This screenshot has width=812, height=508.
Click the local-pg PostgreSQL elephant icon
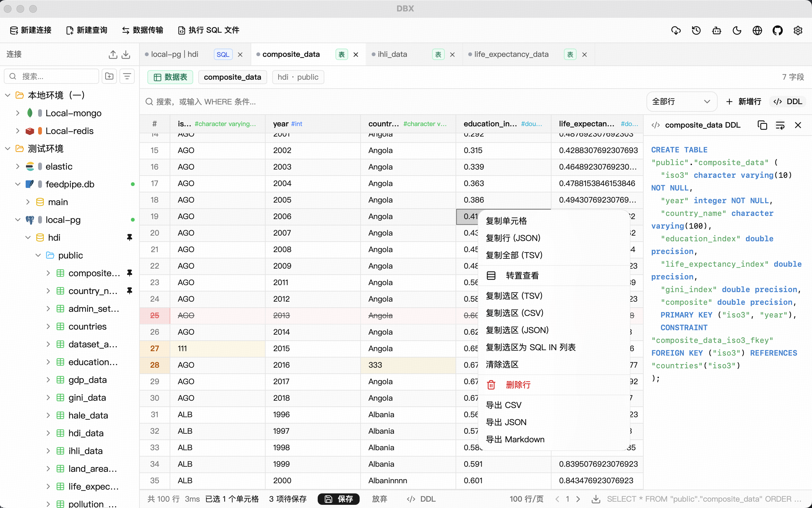[x=30, y=220]
